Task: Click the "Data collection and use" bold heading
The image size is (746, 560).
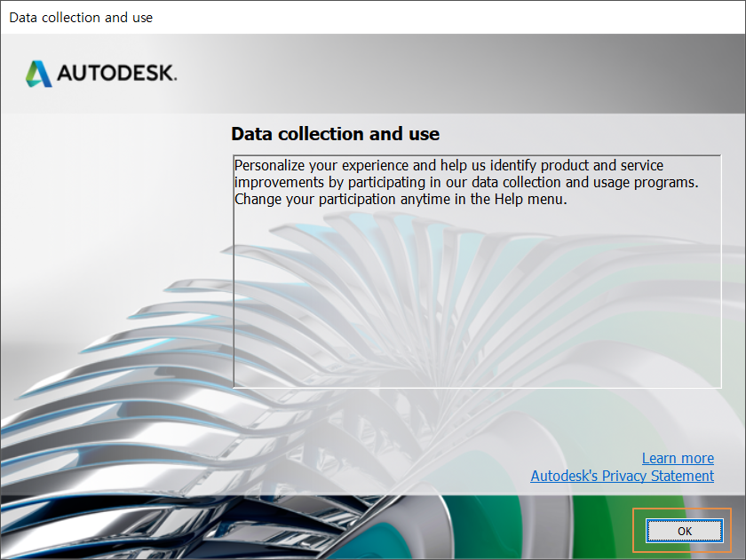Action: pyautogui.click(x=335, y=134)
